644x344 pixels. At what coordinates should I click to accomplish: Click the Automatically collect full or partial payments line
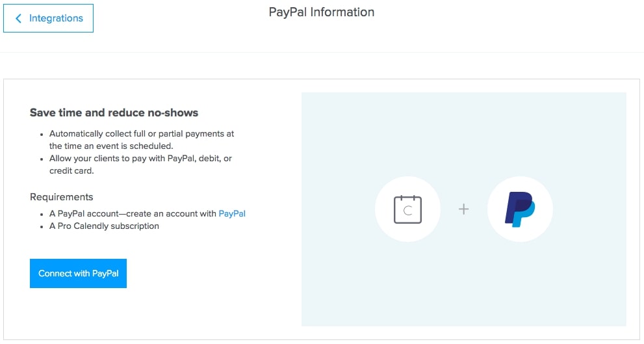(x=142, y=133)
